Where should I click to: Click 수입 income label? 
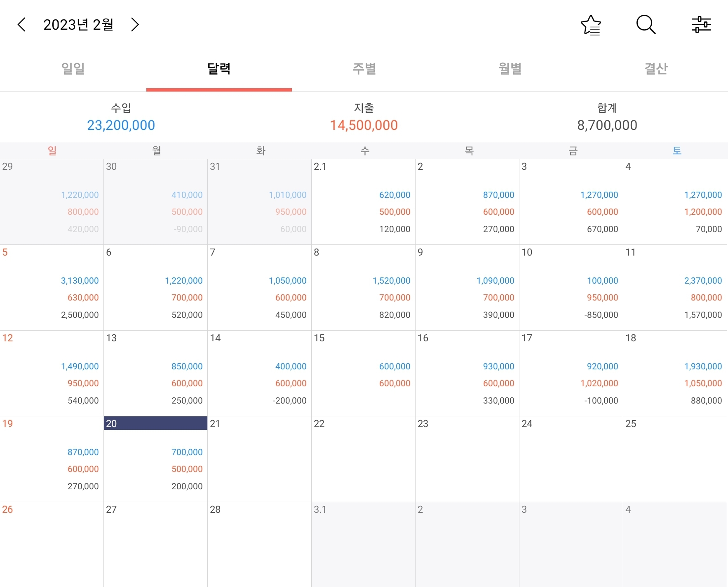coord(121,108)
